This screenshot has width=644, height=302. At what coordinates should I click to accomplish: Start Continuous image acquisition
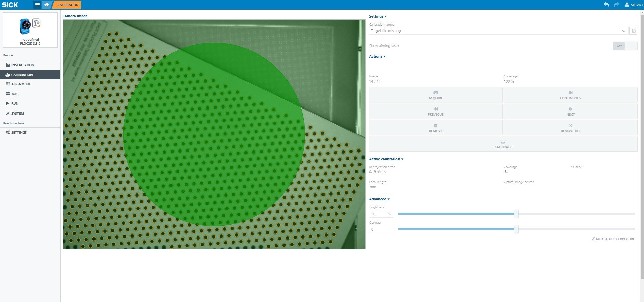tap(570, 95)
